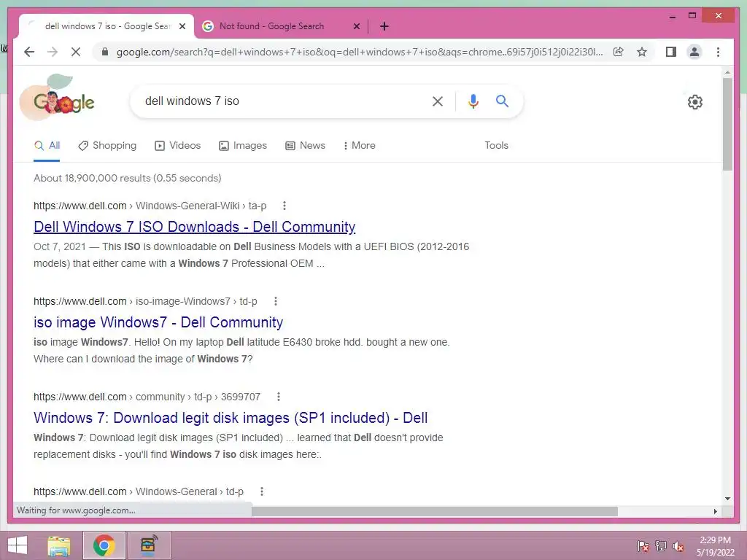Start voice search with the microphone icon
The height and width of the screenshot is (560, 747).
(473, 101)
